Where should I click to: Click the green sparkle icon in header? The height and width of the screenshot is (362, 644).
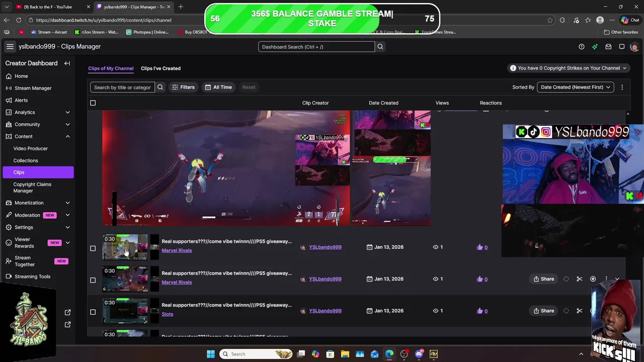595,47
